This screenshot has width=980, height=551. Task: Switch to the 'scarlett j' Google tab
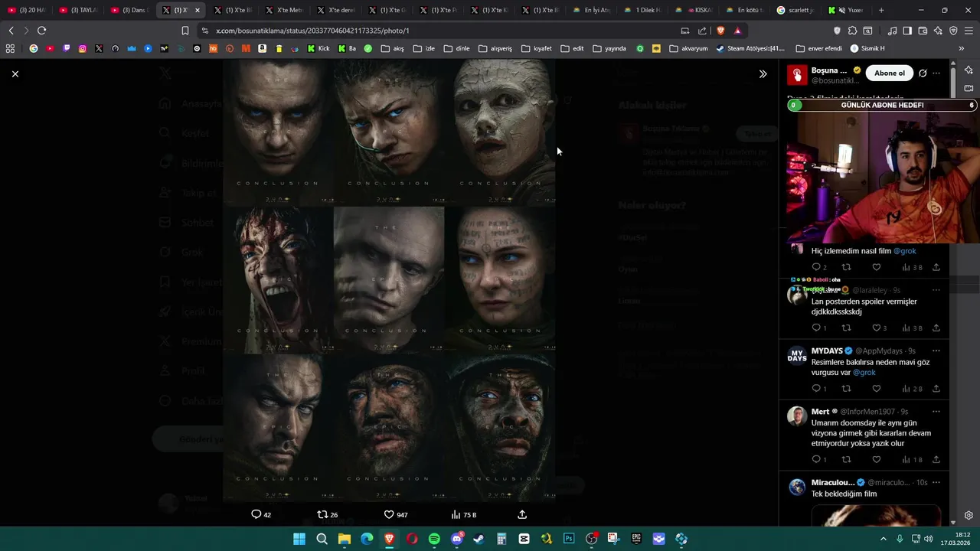pos(796,10)
